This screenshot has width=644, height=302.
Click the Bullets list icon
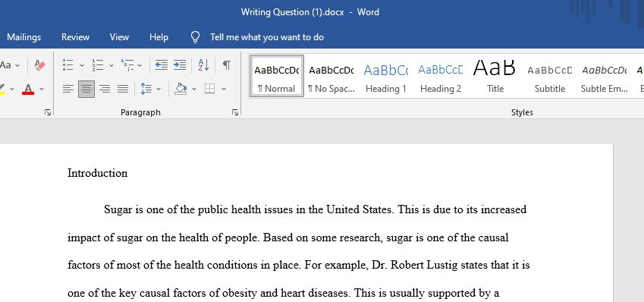[x=68, y=65]
